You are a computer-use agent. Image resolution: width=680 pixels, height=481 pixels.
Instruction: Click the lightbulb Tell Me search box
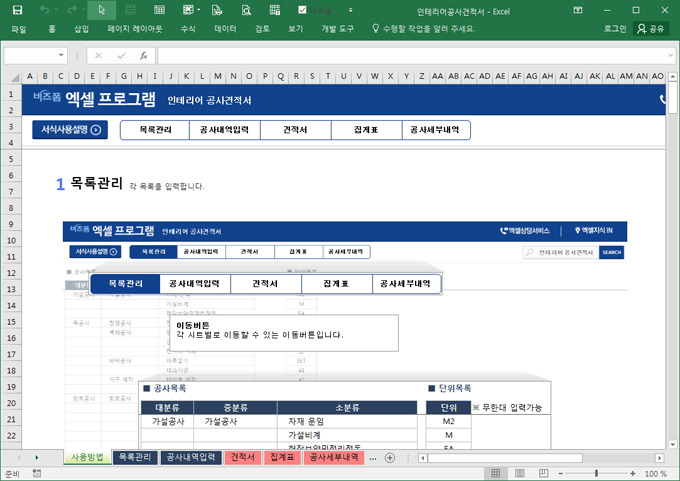(x=424, y=29)
